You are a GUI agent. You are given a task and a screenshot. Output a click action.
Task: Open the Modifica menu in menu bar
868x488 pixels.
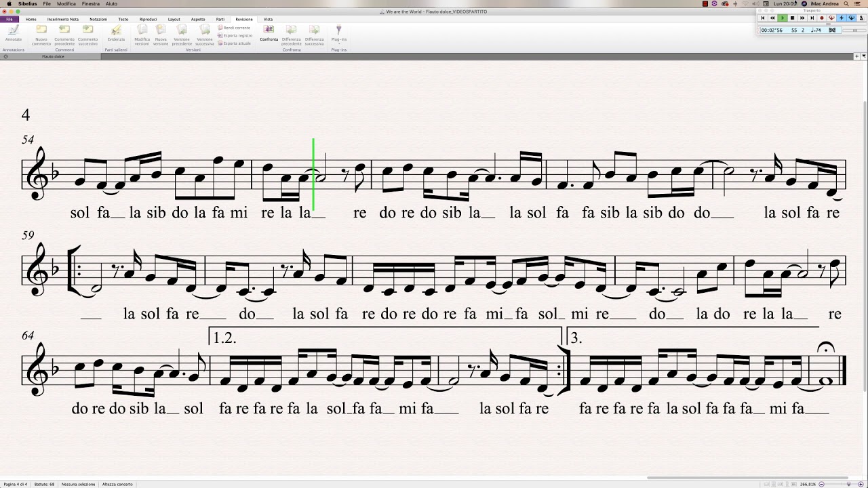[66, 3]
